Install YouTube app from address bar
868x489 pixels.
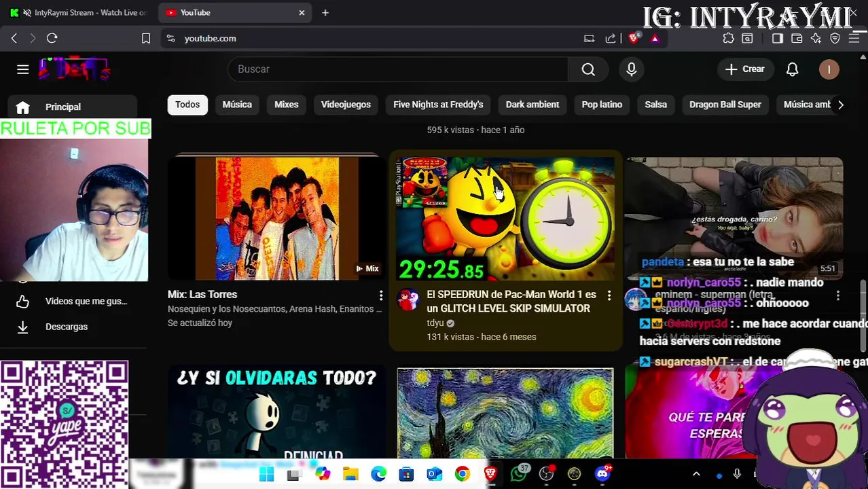[589, 39]
